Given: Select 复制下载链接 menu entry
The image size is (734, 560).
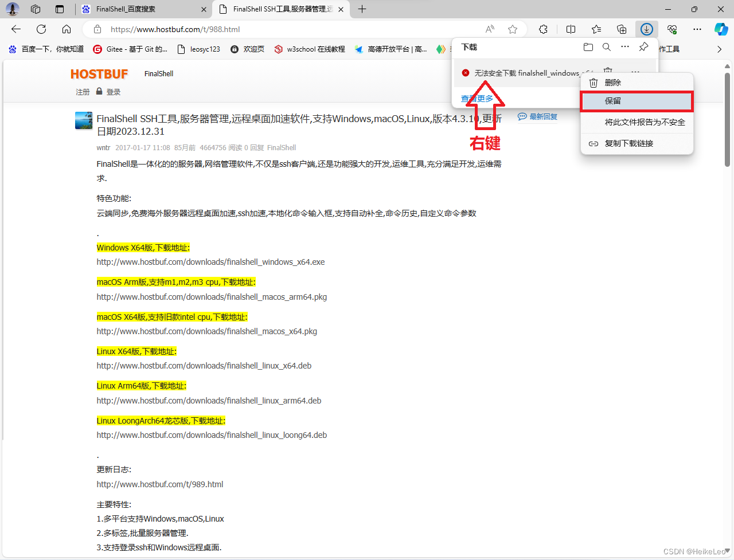Looking at the screenshot, I should coord(637,143).
